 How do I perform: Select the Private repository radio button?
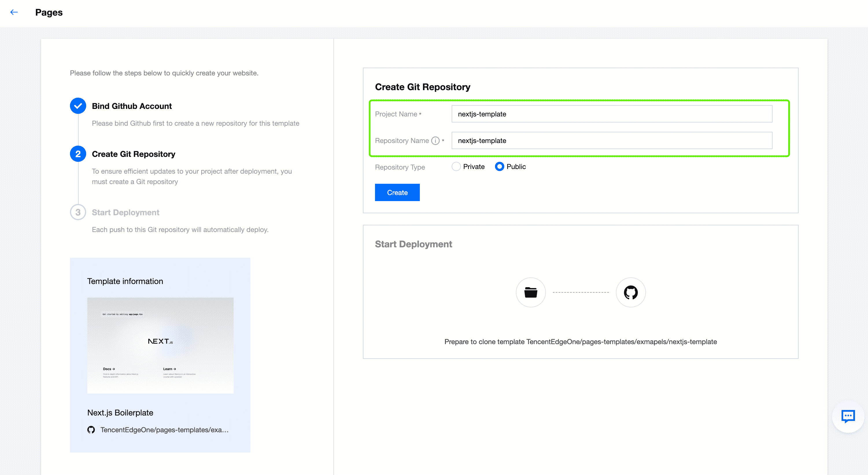coord(456,167)
